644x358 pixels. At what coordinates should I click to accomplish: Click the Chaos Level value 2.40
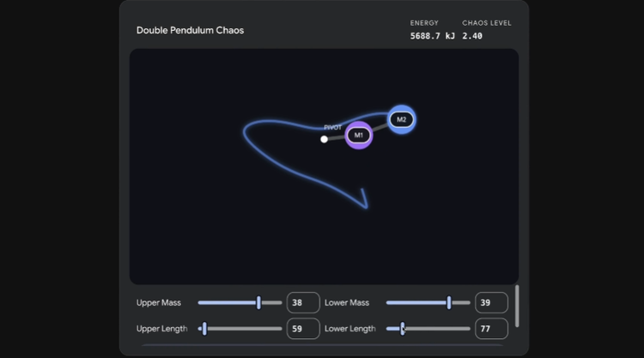(x=472, y=36)
